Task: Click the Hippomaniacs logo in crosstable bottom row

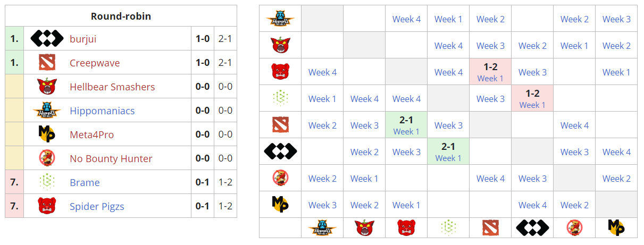Action: 322,227
